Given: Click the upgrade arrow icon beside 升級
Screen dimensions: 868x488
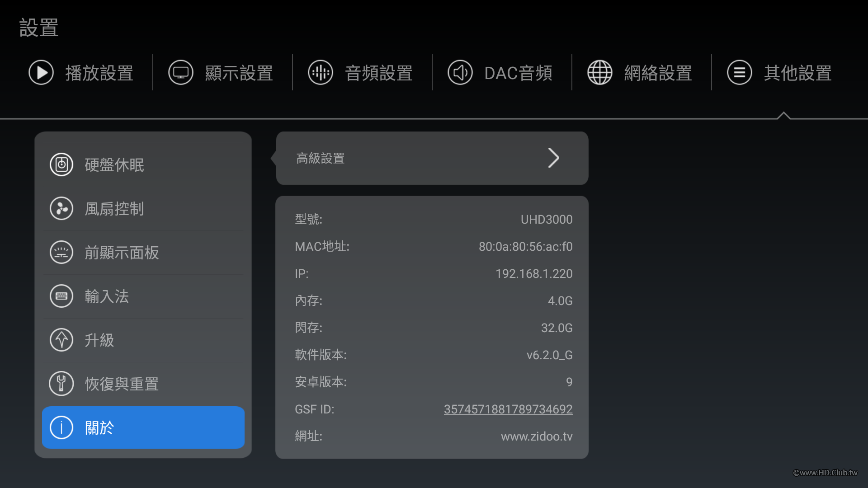Looking at the screenshot, I should (x=61, y=340).
